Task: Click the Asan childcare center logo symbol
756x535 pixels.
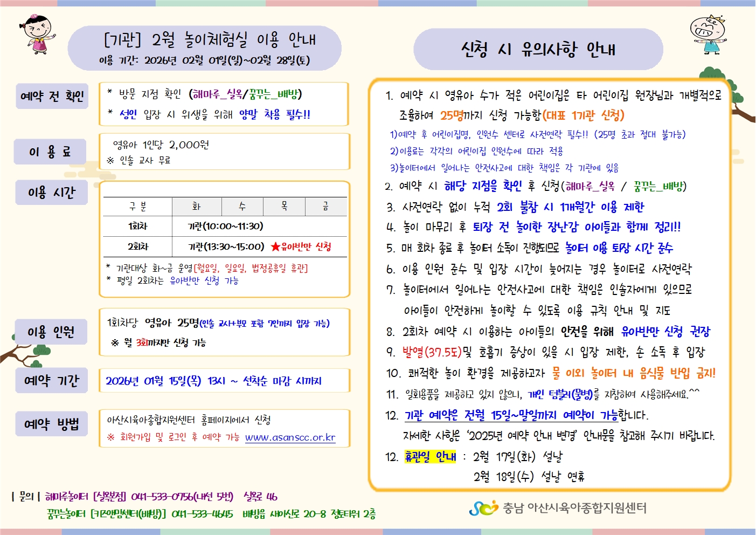Action: (483, 507)
